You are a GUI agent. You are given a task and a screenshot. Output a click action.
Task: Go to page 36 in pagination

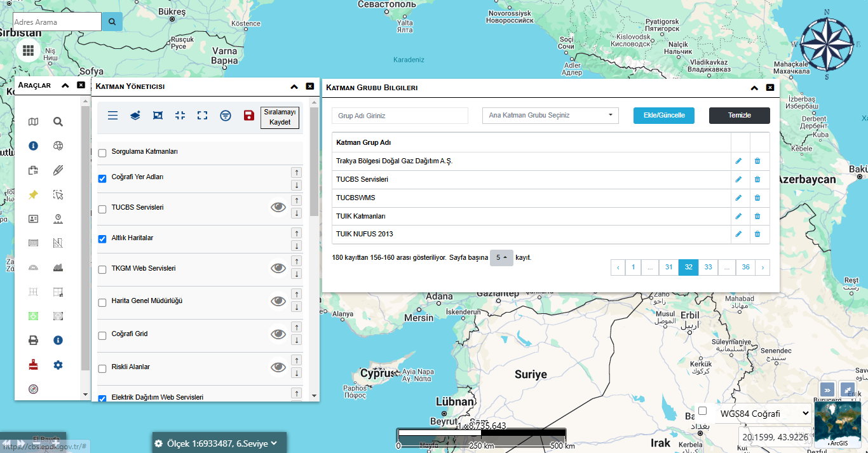click(745, 267)
